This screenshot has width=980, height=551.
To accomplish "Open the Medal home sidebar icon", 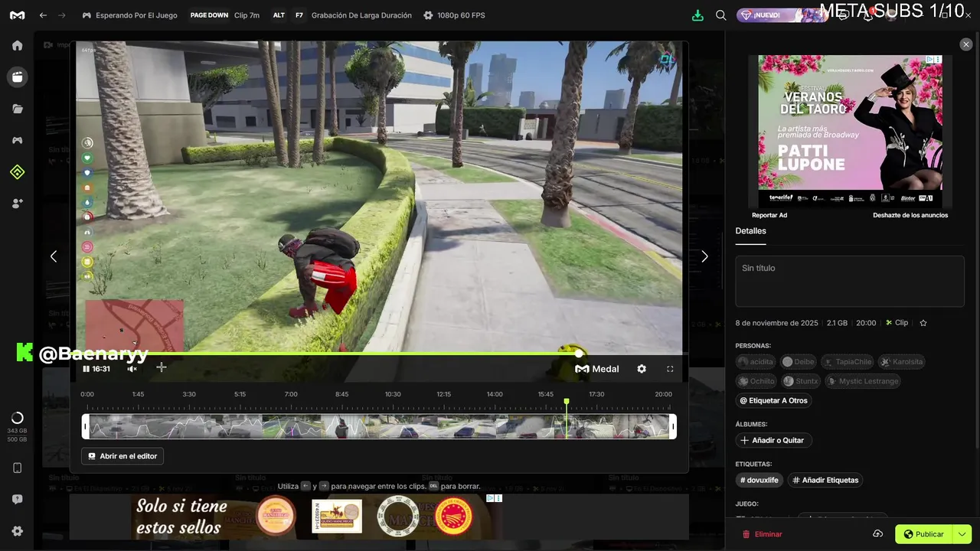I will click(x=17, y=45).
